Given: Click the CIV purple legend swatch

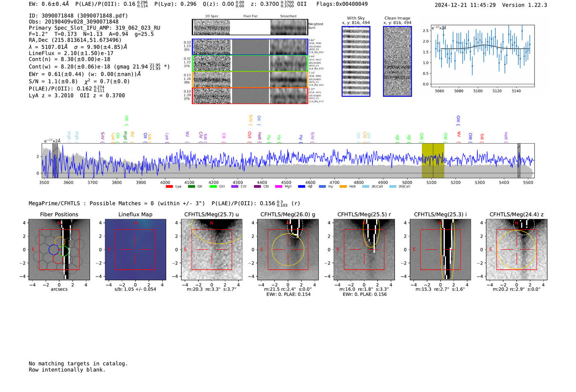Looking at the screenshot, I should click(x=235, y=187).
